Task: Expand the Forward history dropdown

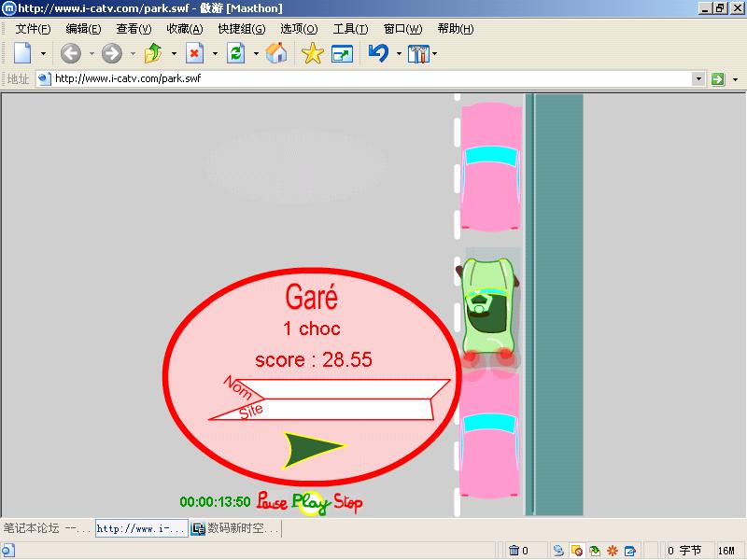Action: (x=133, y=53)
